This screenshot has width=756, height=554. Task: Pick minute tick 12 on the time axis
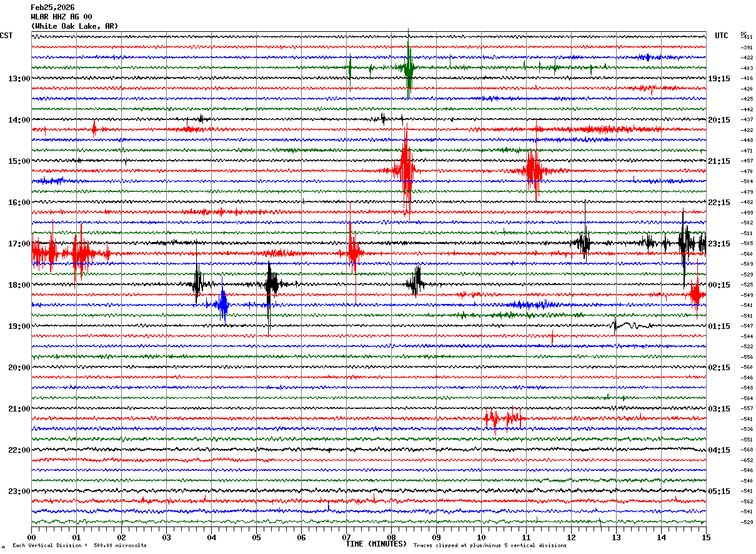coord(572,536)
